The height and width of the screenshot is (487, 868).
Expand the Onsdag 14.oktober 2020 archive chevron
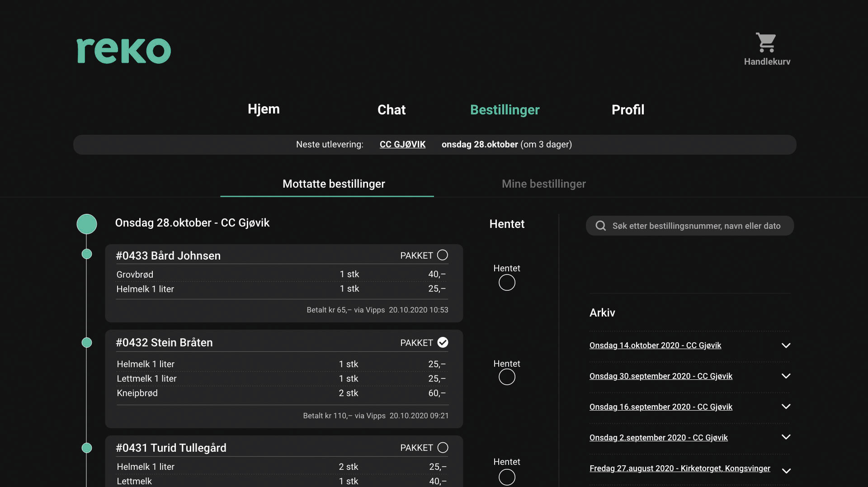point(786,345)
